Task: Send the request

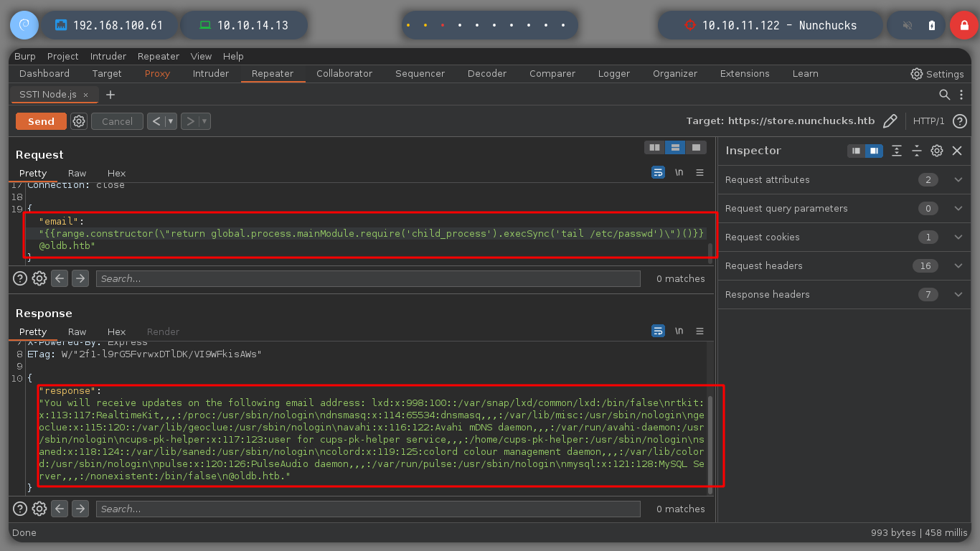Action: (41, 121)
